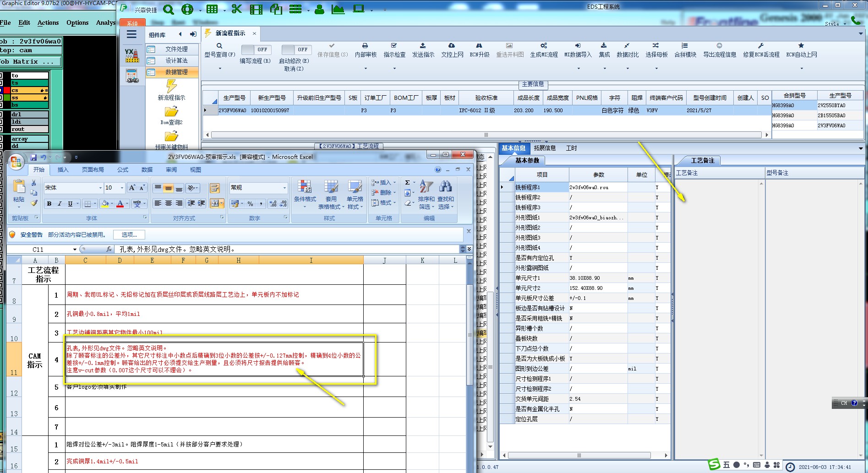
Task: Click the 选项... security warning button
Action: pyautogui.click(x=129, y=235)
